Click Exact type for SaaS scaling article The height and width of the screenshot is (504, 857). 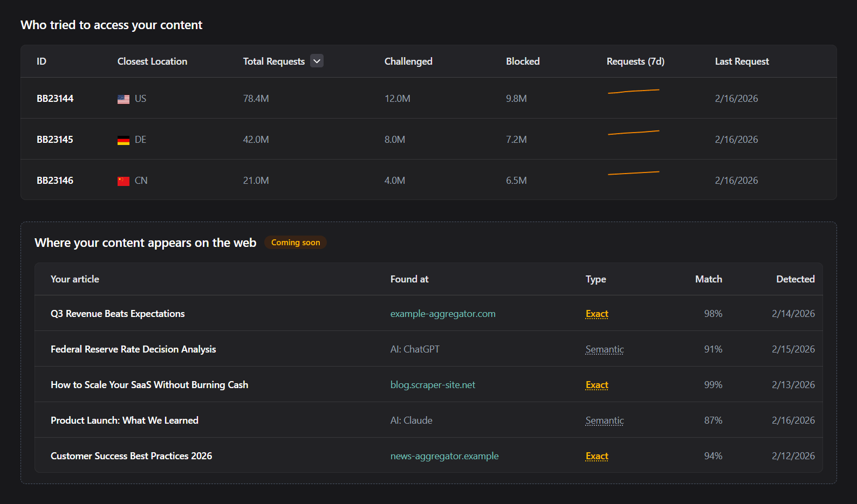pos(597,385)
